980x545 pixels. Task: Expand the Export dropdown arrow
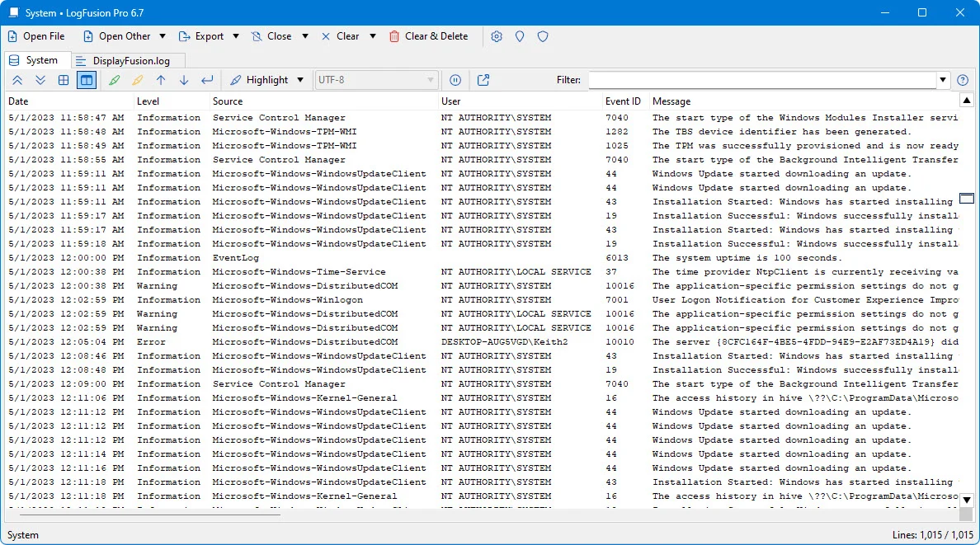(236, 36)
